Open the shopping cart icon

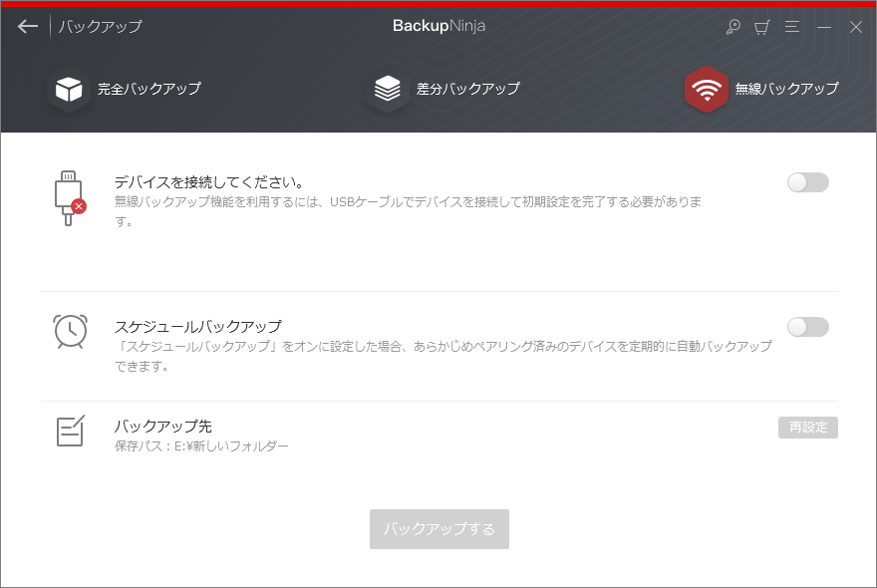point(761,27)
